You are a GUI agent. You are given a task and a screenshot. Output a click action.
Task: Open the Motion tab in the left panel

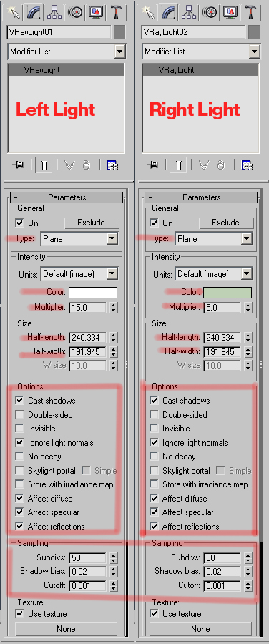tap(76, 11)
